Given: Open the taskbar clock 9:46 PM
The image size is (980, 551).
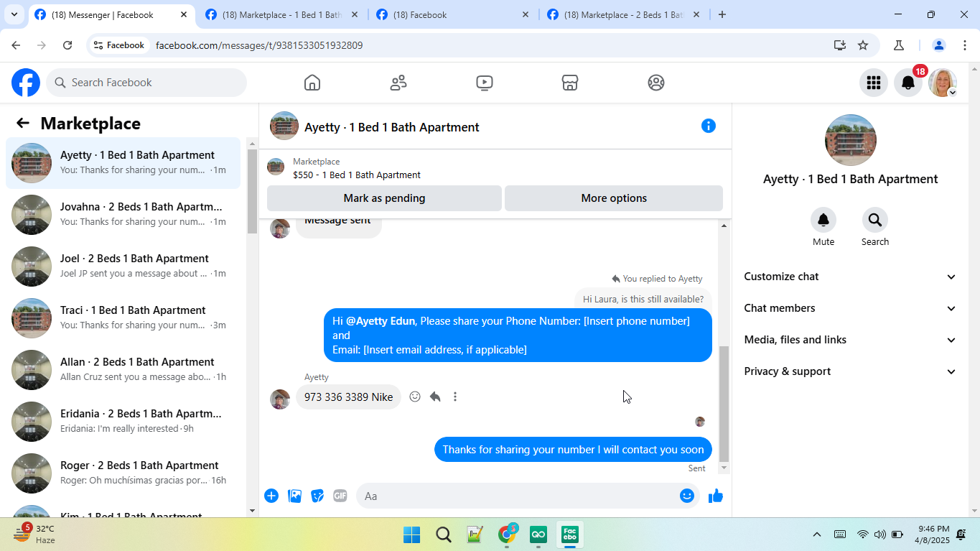Looking at the screenshot, I should tap(933, 534).
